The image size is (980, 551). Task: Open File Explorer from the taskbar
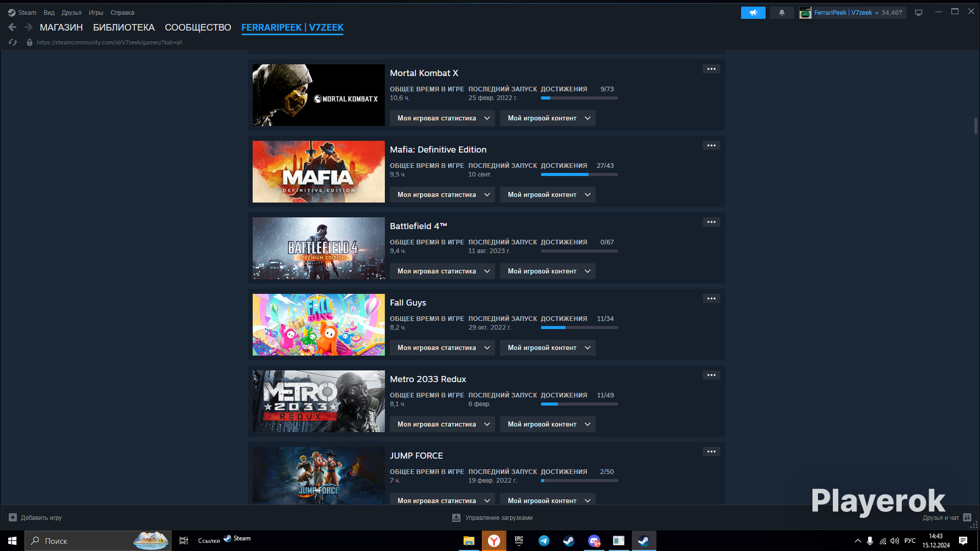(469, 541)
